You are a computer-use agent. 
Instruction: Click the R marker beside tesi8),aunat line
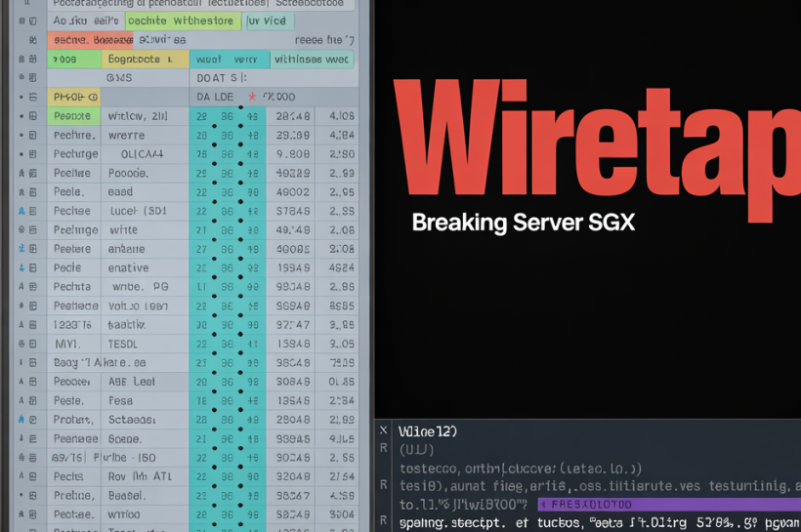tap(383, 485)
